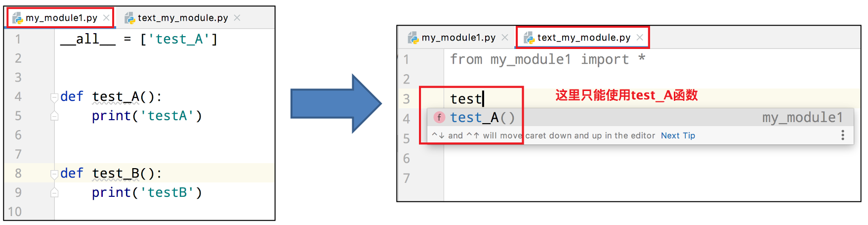Click the Python icon on the left editor's text_my_module.py tab

130,18
